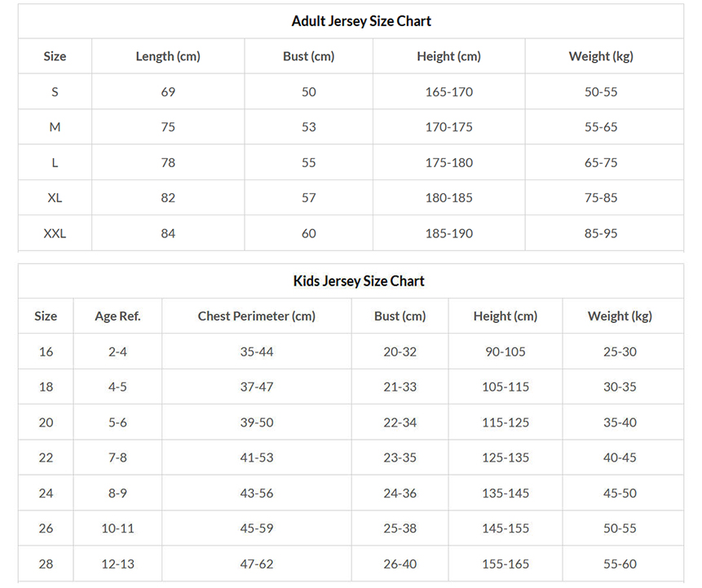Click the 22-34 bust cell

400,422
